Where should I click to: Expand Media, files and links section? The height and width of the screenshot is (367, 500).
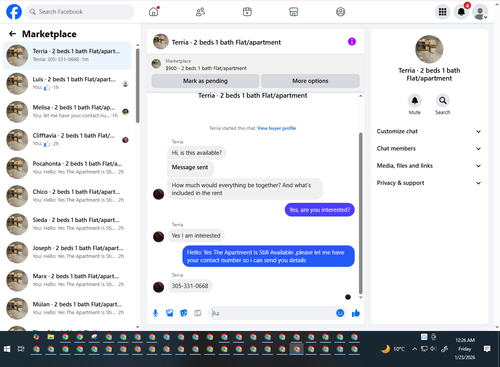click(429, 166)
